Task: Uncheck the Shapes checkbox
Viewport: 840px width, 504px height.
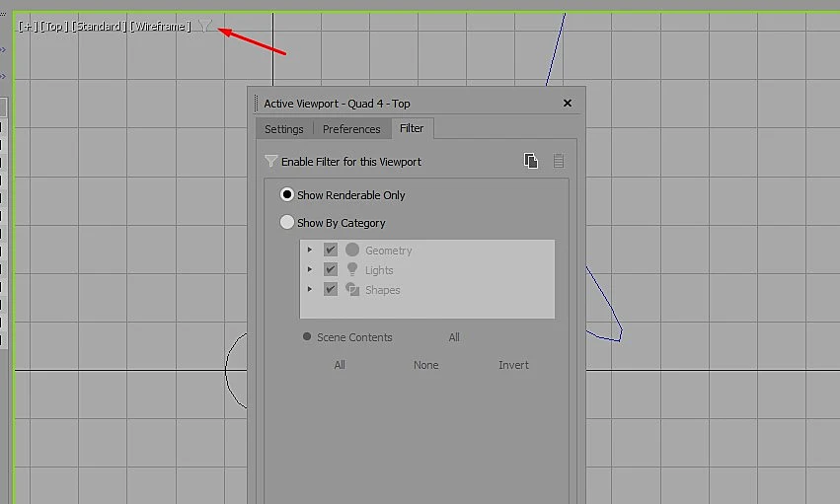Action: tap(330, 289)
